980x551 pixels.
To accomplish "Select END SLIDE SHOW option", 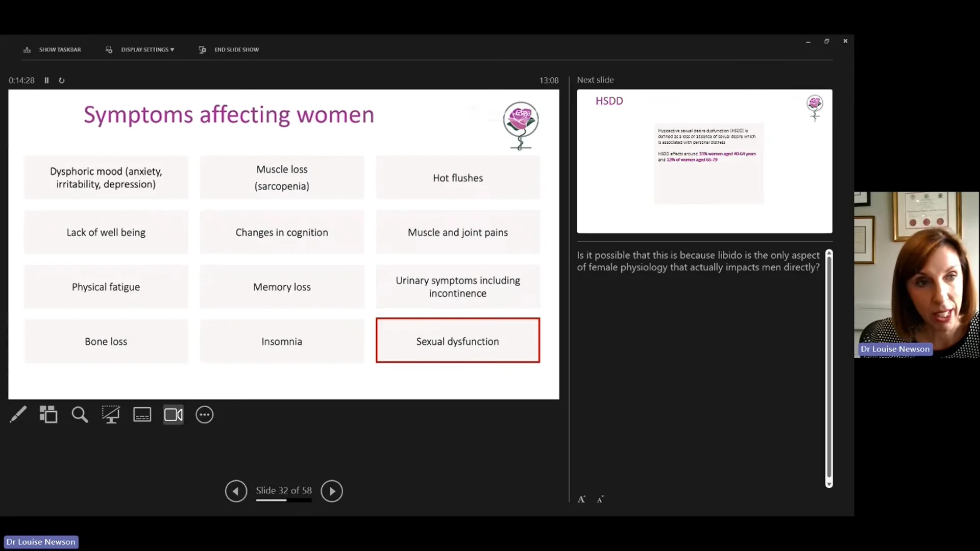I will point(236,49).
